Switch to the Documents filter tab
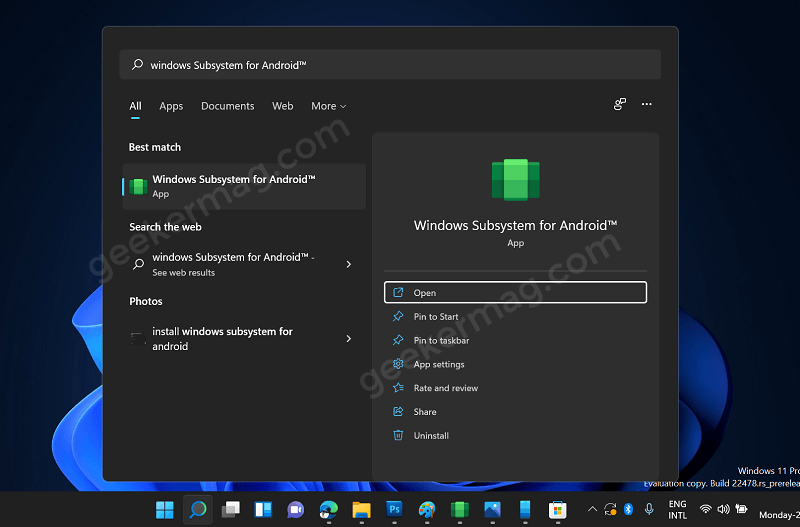800x527 pixels. click(x=228, y=106)
